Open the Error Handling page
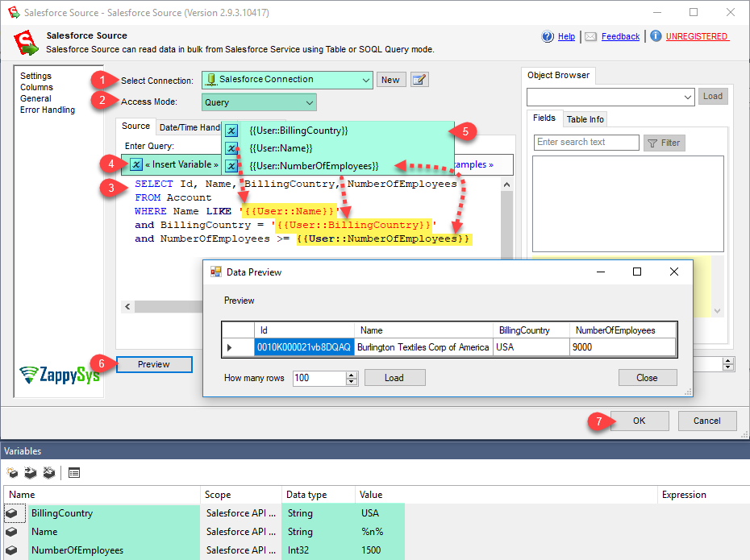 (48, 110)
